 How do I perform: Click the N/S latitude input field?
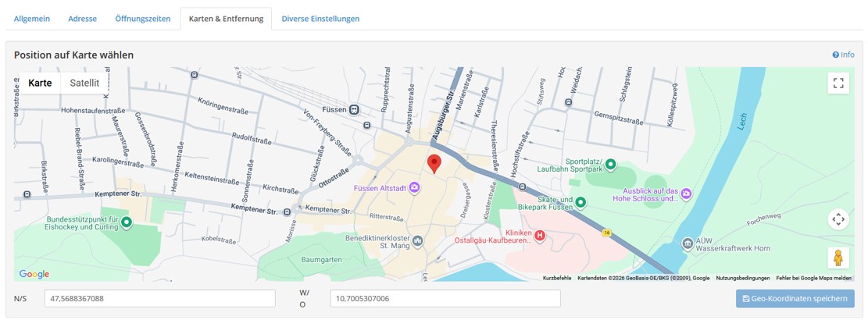[x=160, y=299]
